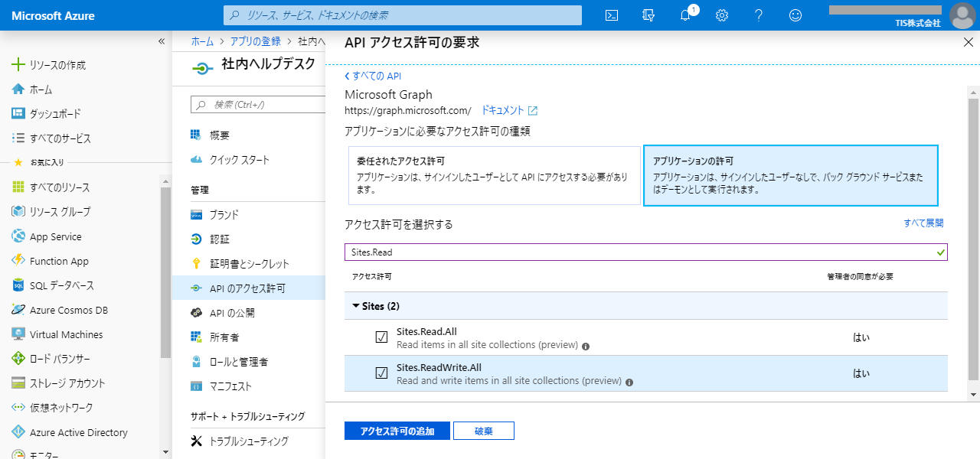Click the Create a resource plus icon
980x459 pixels.
coord(18,65)
